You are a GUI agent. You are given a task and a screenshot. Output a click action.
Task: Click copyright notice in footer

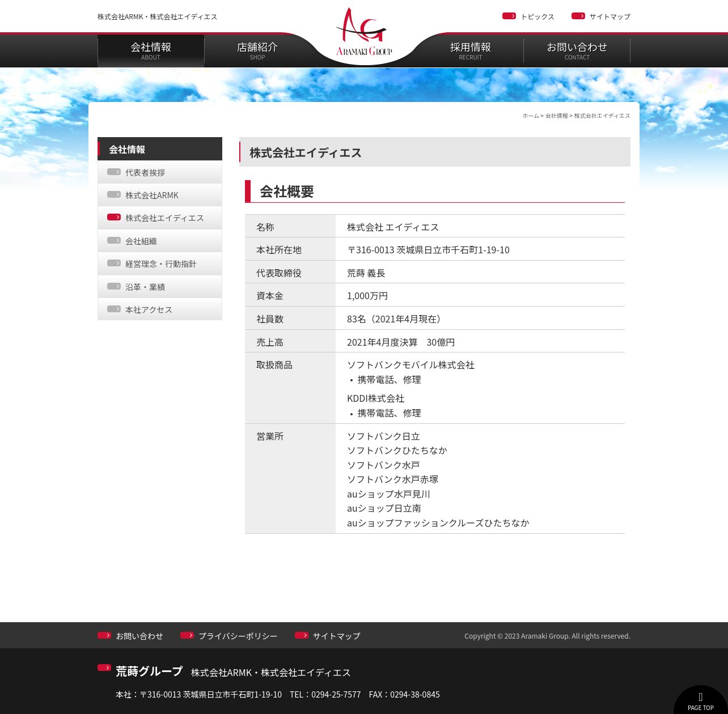(547, 636)
